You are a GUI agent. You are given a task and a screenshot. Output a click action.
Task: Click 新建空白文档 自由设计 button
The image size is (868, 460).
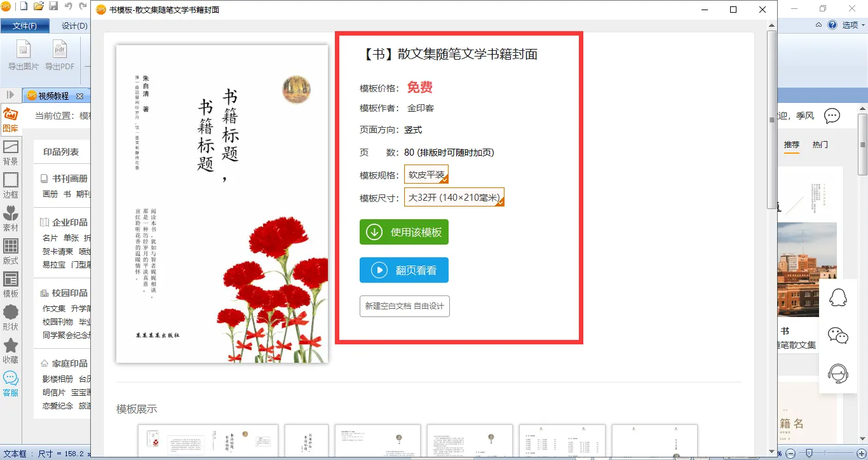click(405, 306)
